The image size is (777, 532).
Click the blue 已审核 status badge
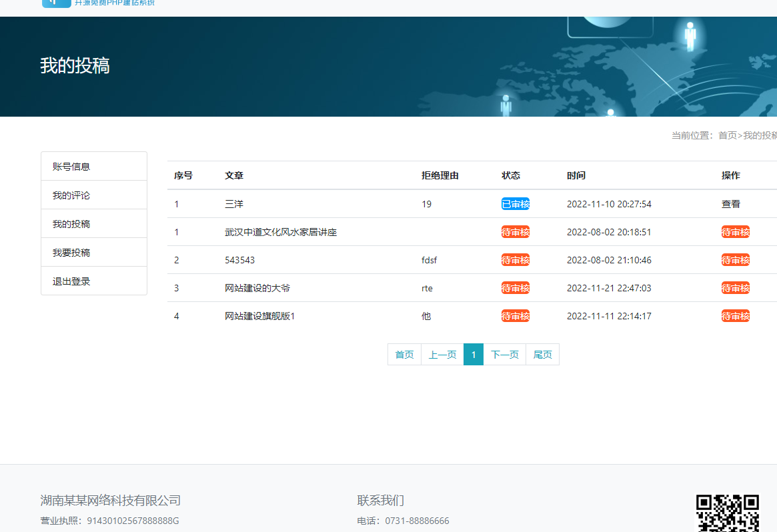click(515, 204)
